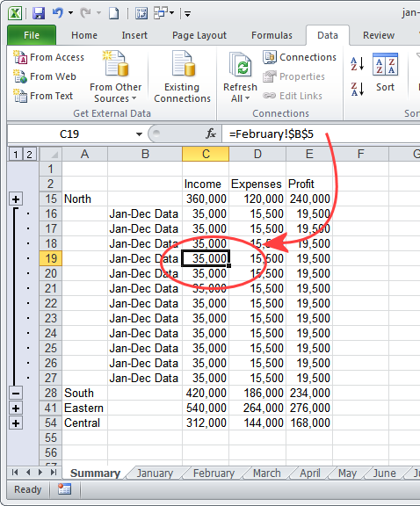Select column D header
420x506 pixels.
click(257, 154)
